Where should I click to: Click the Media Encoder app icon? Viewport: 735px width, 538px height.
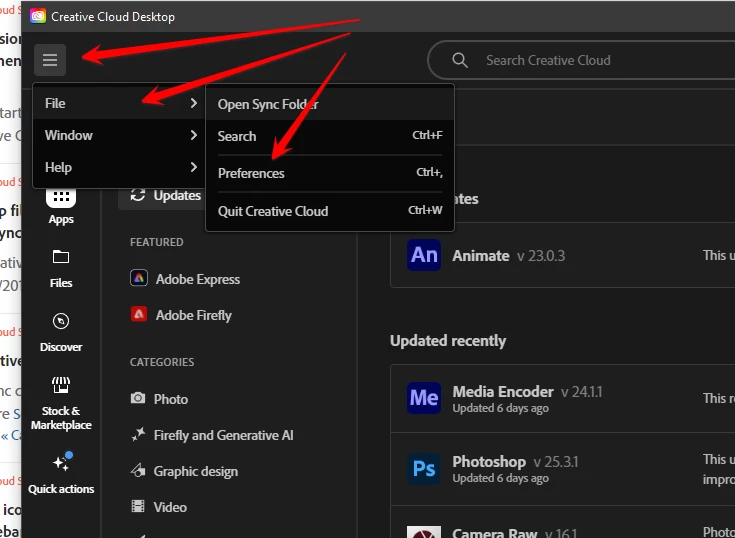pyautogui.click(x=424, y=398)
